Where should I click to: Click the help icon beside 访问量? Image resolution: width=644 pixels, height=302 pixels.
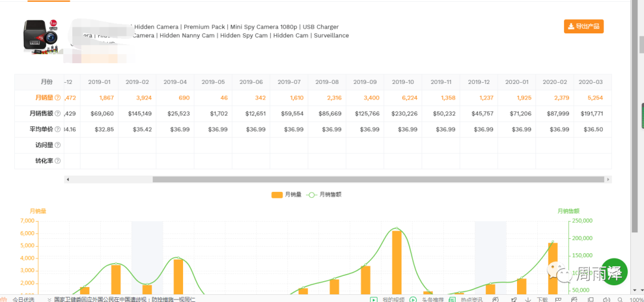(x=58, y=145)
